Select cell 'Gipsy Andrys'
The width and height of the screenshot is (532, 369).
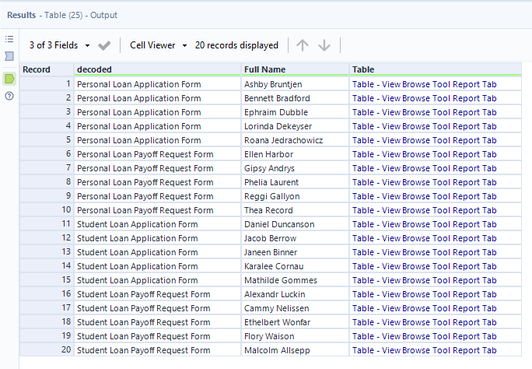coord(295,168)
